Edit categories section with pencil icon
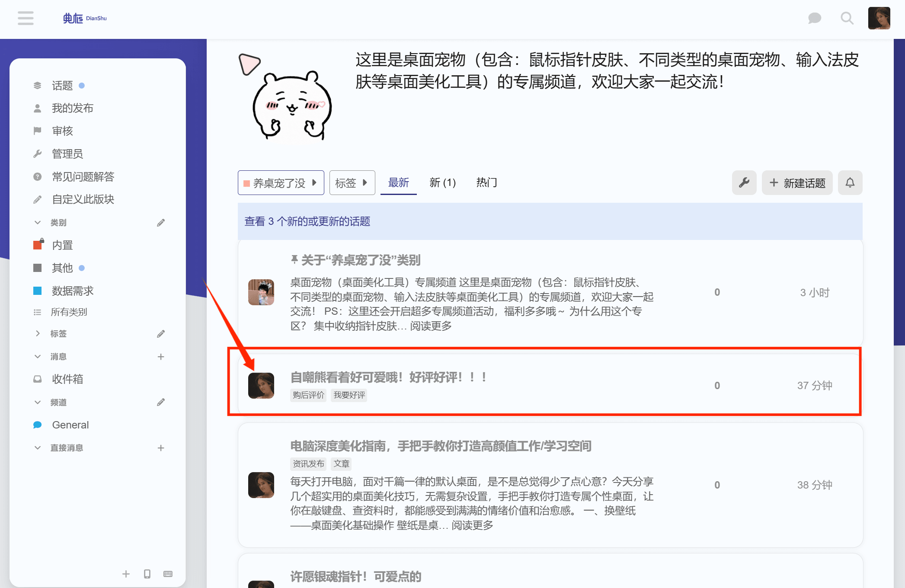Image resolution: width=905 pixels, height=588 pixels. [161, 223]
